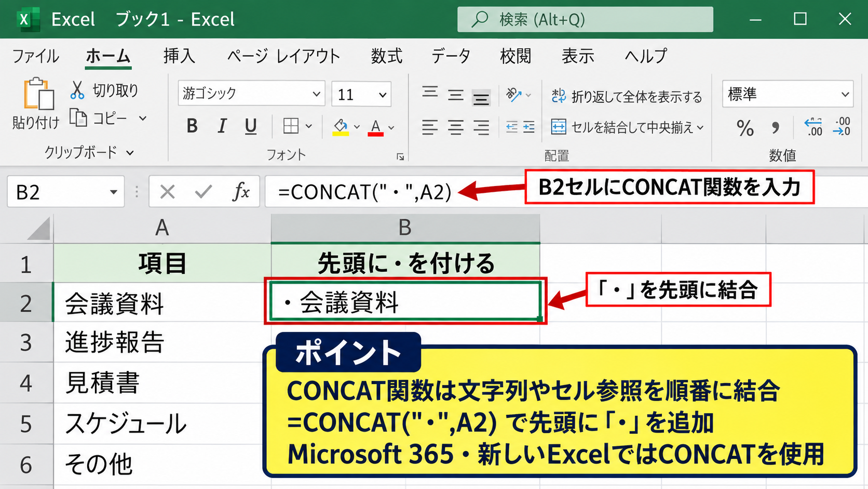Click the text orientation icon
This screenshot has width=868, height=489.
(x=514, y=95)
